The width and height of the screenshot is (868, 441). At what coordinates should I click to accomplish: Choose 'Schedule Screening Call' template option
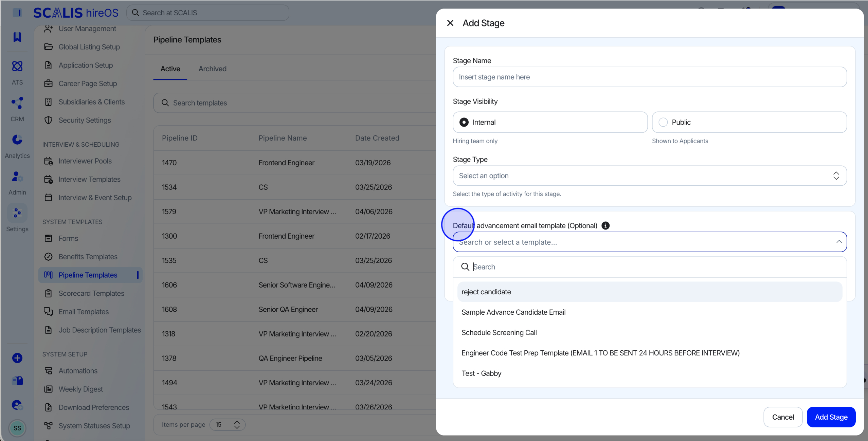650,333
